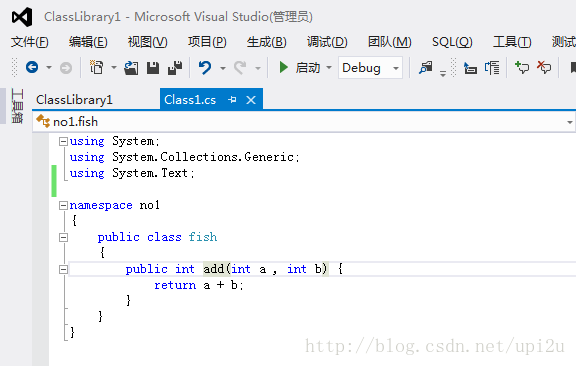Click the 'namespace' keyword in code

[101, 205]
